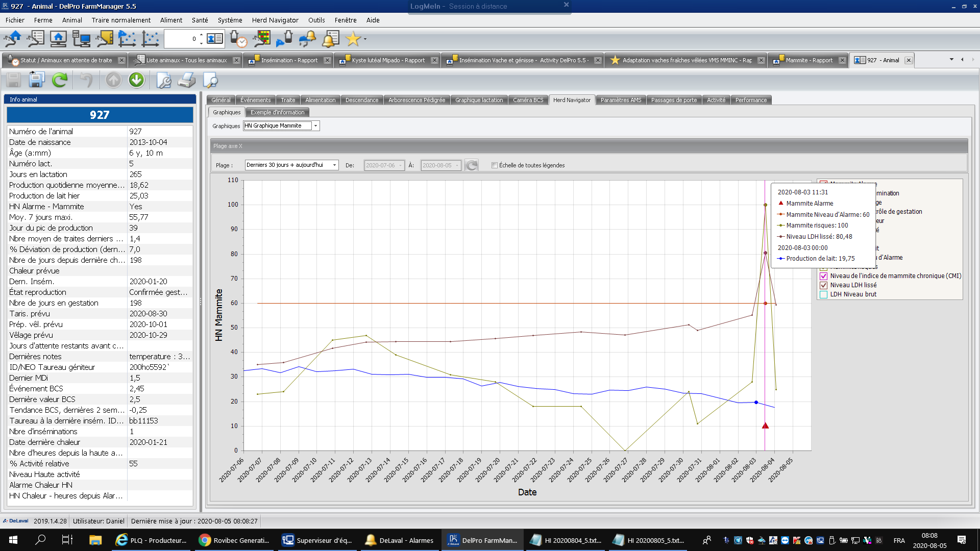Click the refresh button next to the date range
This screenshot has width=980, height=551.
472,165
